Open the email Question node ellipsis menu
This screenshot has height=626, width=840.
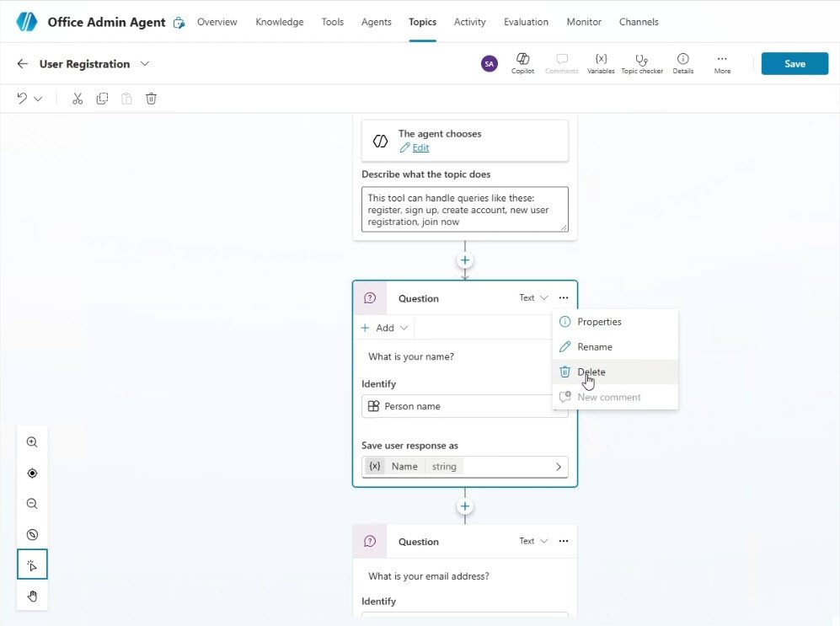564,541
